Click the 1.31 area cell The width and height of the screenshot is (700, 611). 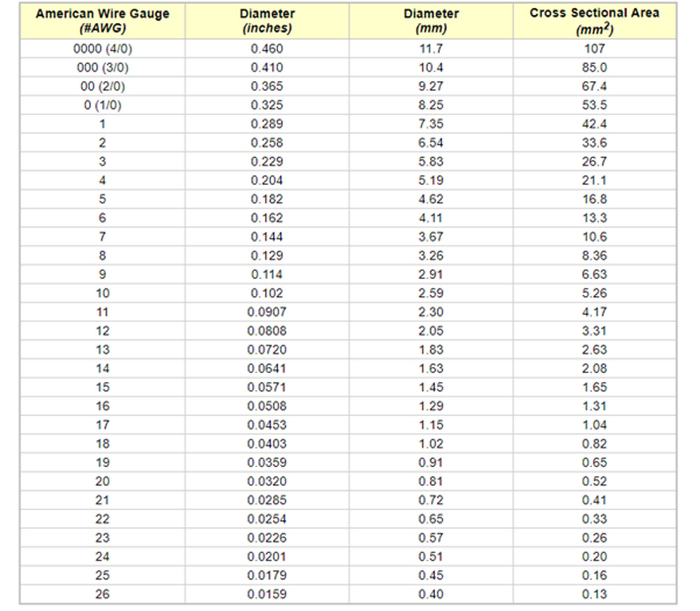(595, 406)
